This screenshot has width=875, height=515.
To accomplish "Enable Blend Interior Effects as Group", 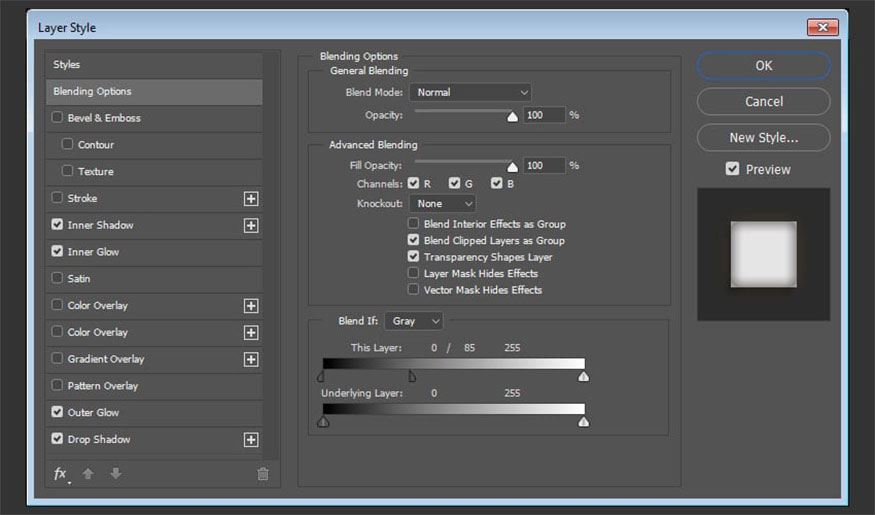I will (x=413, y=224).
